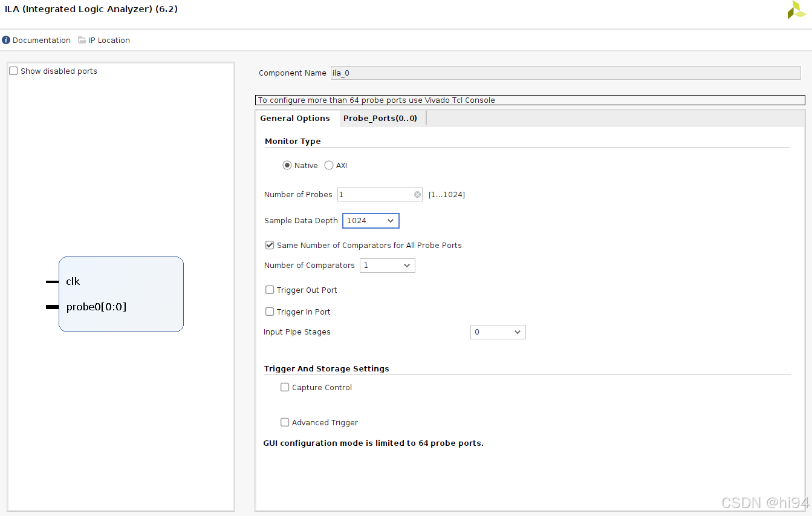Select AXI monitor type
The width and height of the screenshot is (812, 516).
coord(329,165)
